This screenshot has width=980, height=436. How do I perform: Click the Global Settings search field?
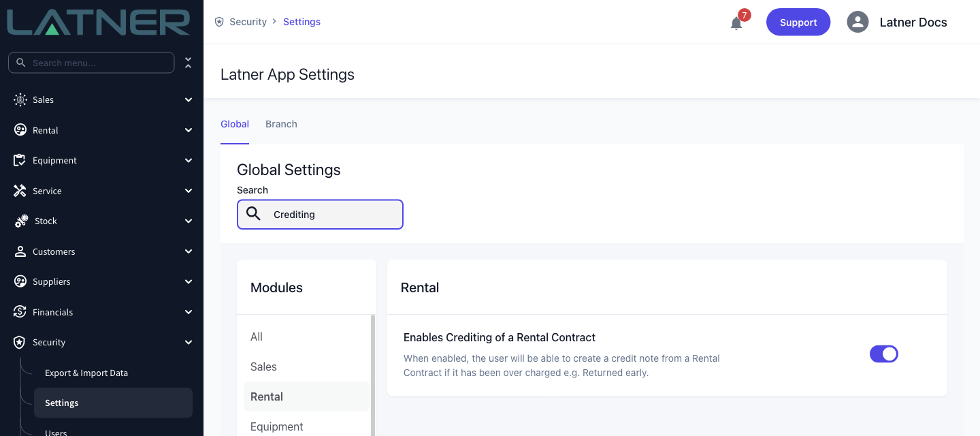click(x=320, y=214)
